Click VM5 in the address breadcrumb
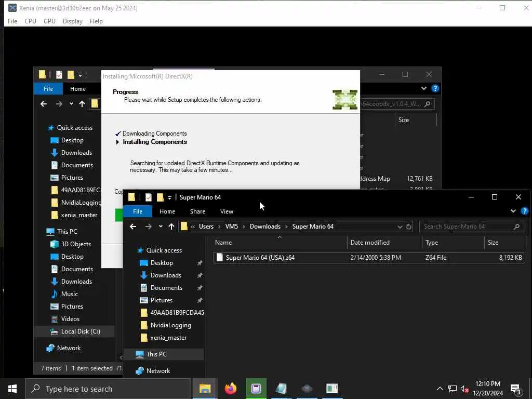The height and width of the screenshot is (399, 532). pyautogui.click(x=232, y=227)
